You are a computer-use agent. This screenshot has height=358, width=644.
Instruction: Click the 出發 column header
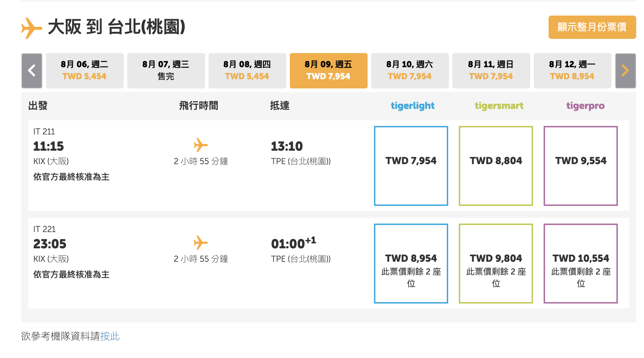point(38,105)
